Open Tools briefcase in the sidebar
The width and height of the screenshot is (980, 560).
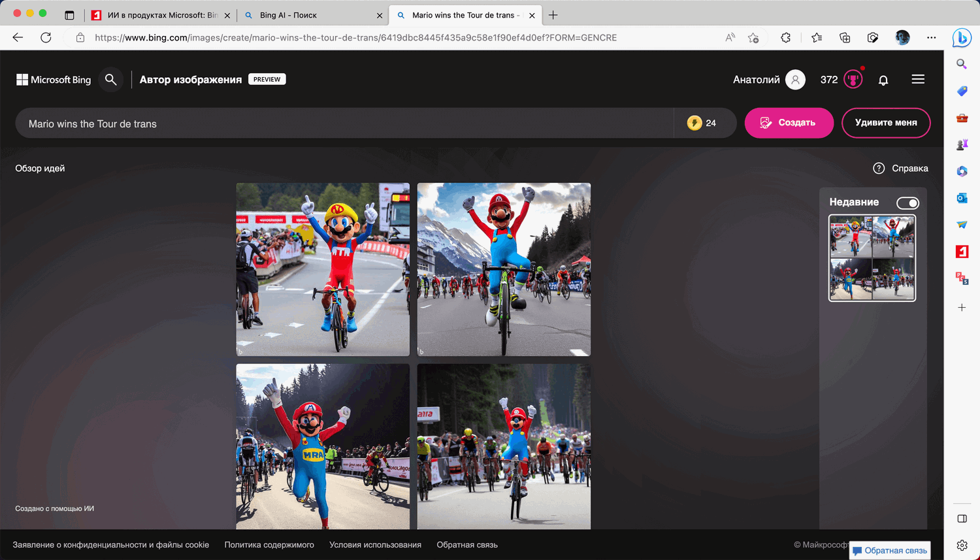click(962, 118)
